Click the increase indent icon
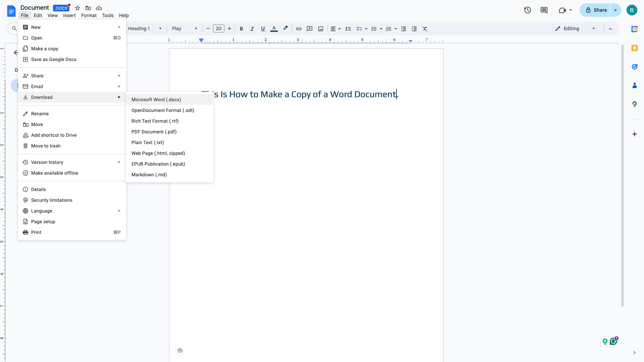This screenshot has width=644, height=362. 414,29
